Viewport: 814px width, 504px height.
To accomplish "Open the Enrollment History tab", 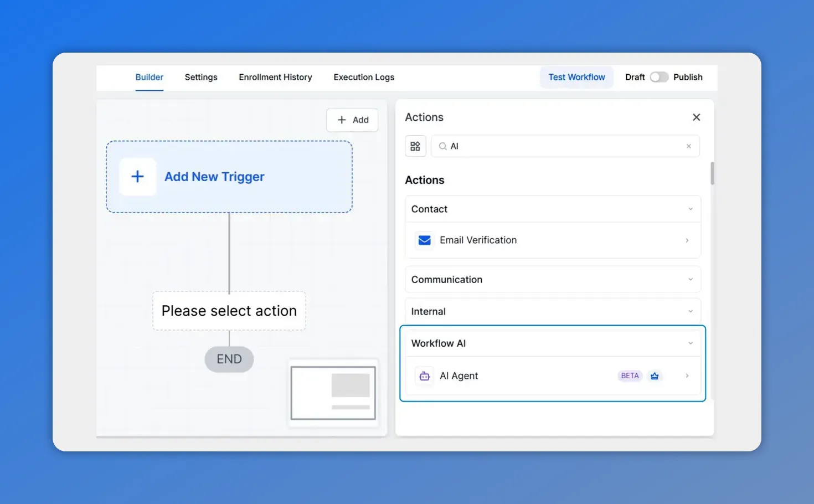I will (275, 77).
